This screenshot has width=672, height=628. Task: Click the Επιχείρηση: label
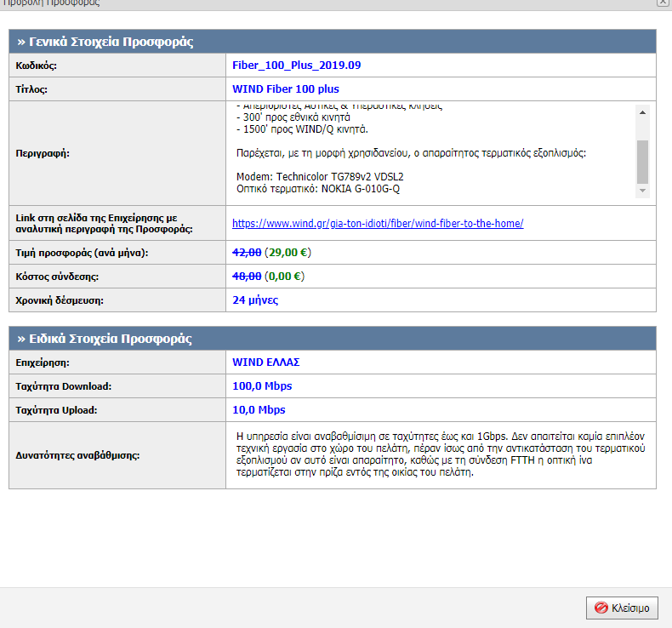coord(43,363)
